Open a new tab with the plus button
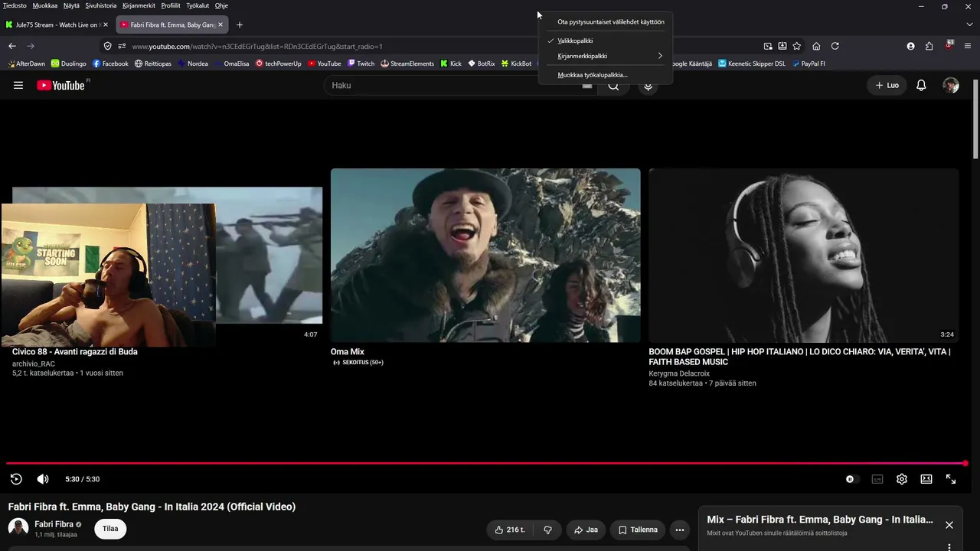Viewport: 980px width, 551px height. pos(240,24)
